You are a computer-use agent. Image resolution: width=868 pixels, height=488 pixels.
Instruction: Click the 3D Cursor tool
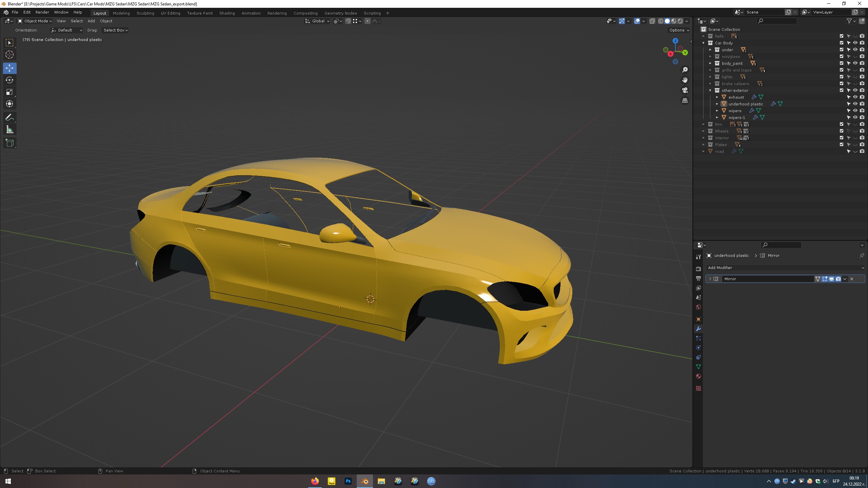tap(9, 55)
